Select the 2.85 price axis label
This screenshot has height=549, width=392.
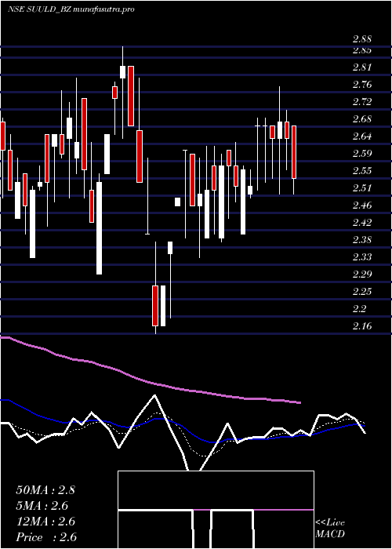(x=362, y=50)
